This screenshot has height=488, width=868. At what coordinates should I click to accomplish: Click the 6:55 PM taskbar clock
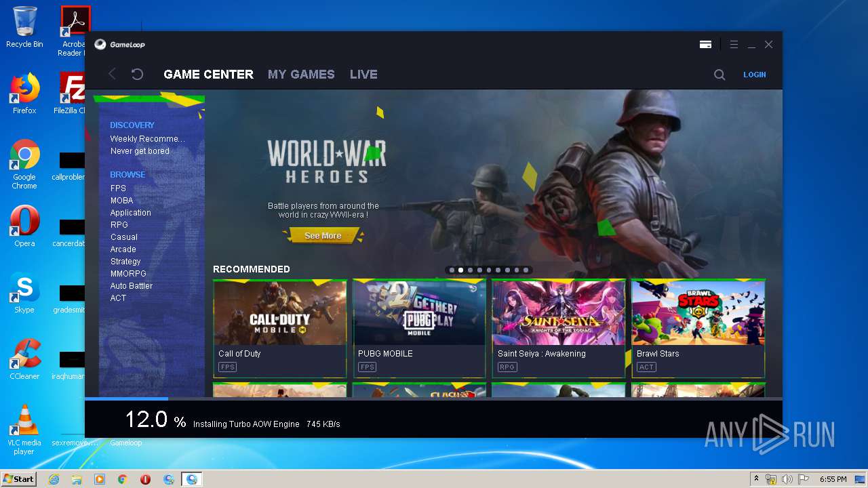pos(833,479)
